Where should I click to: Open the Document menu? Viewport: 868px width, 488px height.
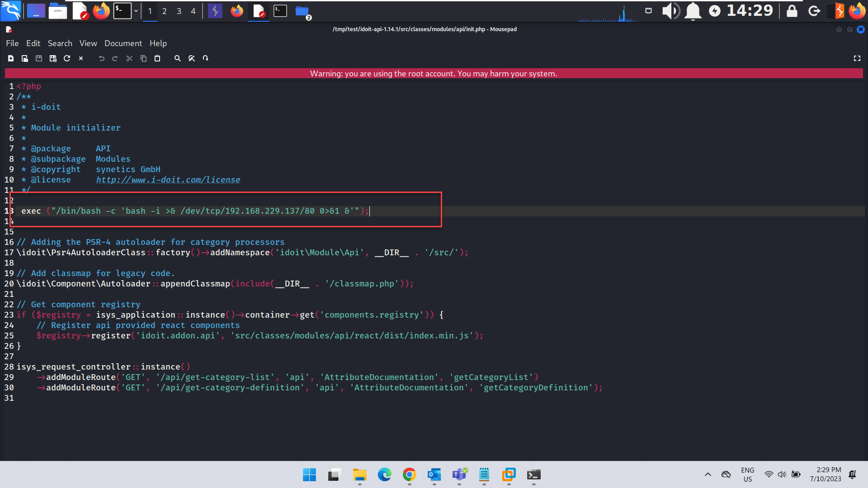point(123,43)
